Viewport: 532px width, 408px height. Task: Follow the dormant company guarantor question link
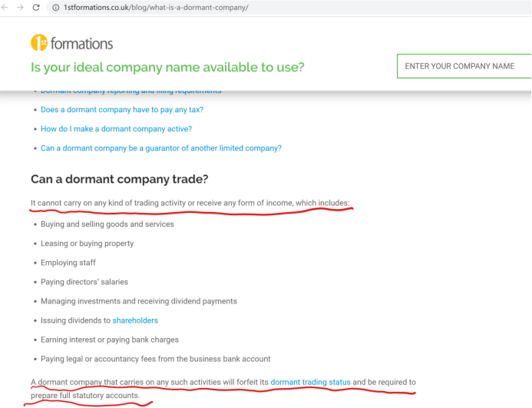161,148
